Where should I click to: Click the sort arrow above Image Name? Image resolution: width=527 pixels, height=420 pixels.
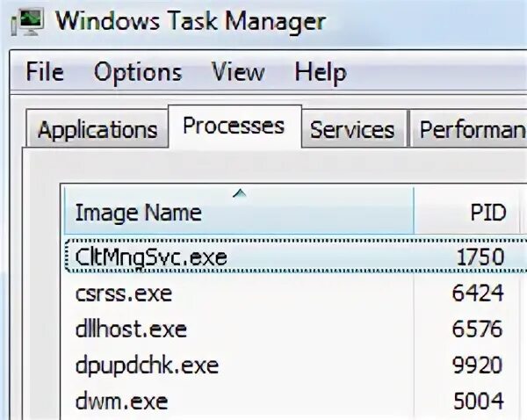239,192
